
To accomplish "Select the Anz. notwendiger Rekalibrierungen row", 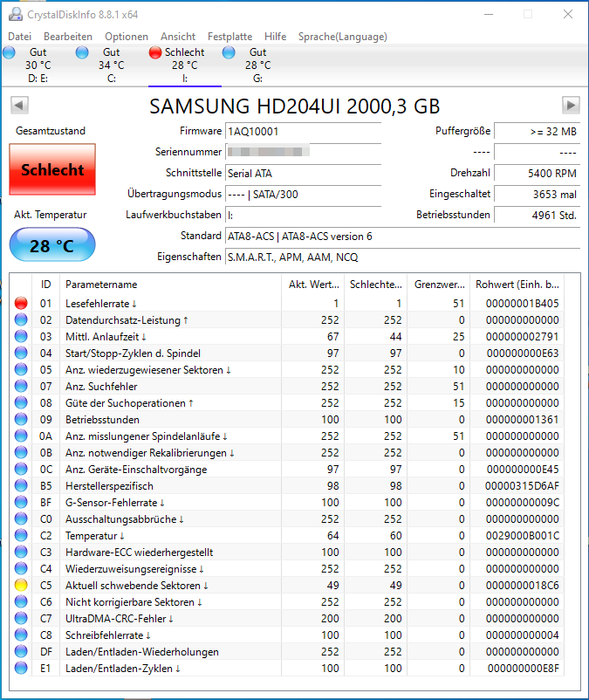I will pyautogui.click(x=287, y=453).
